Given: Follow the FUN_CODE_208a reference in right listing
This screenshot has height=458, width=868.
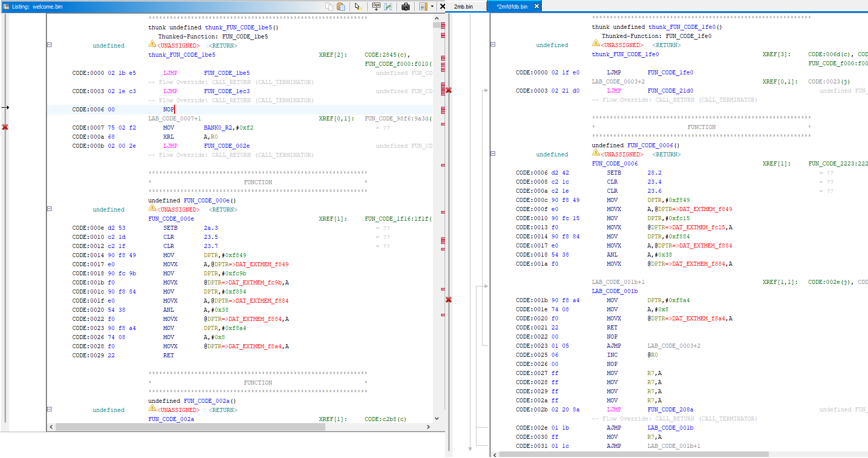Looking at the screenshot, I should 670,410.
